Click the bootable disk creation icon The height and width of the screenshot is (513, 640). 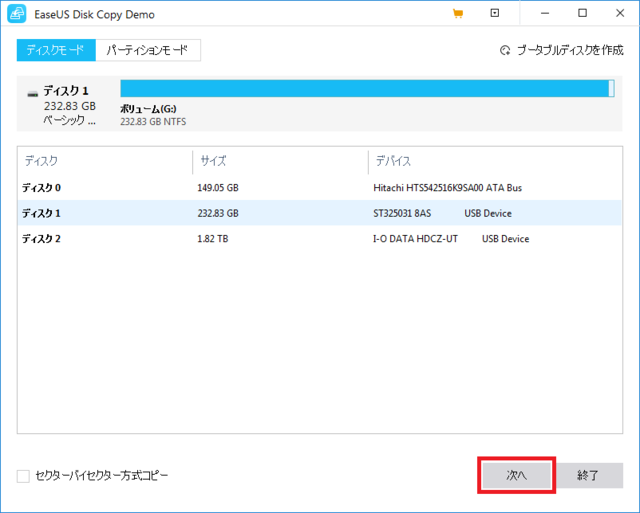[x=505, y=50]
